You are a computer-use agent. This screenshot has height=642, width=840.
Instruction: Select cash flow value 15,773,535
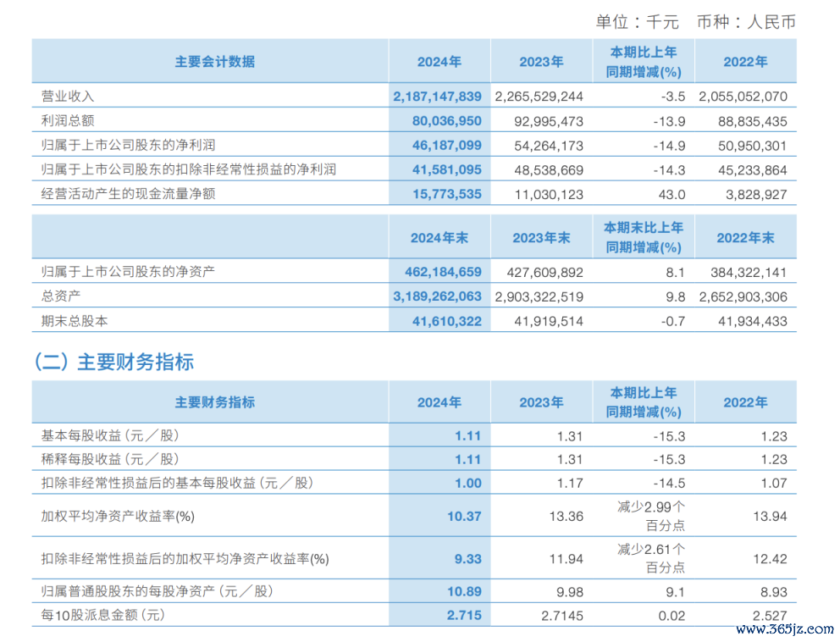(447, 194)
